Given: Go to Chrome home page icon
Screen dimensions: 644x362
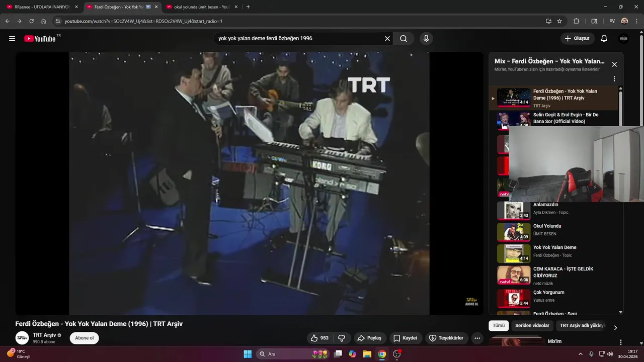Looking at the screenshot, I should [43, 21].
